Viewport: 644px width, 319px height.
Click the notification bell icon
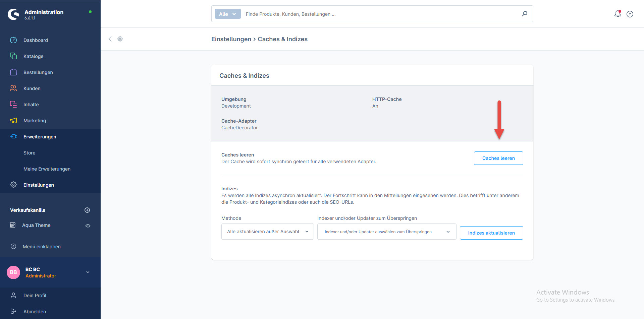[618, 14]
